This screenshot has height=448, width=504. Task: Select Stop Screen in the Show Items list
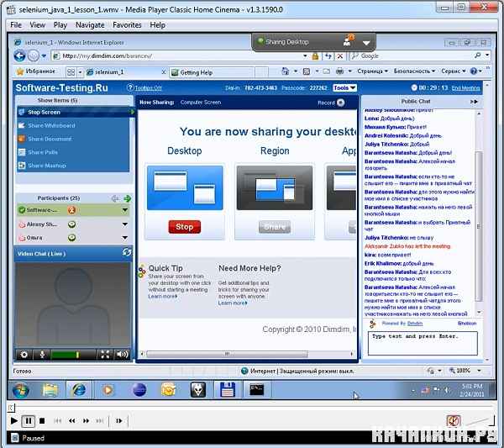tap(75, 112)
